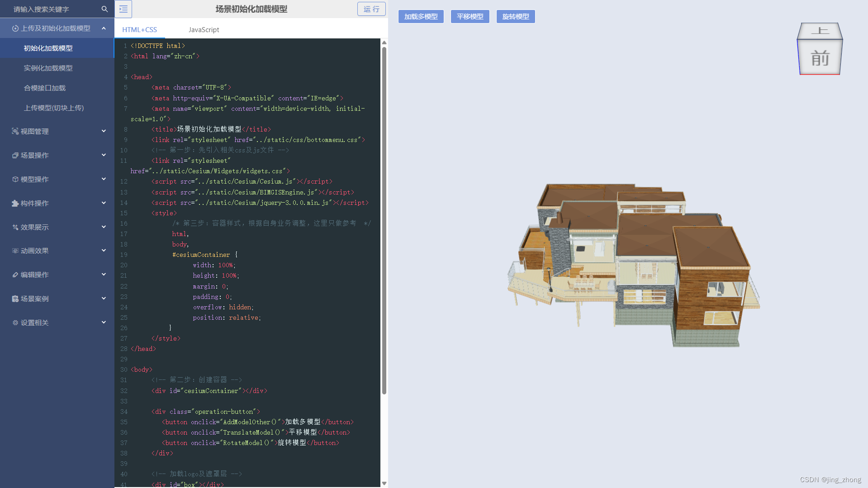The width and height of the screenshot is (868, 488).
Task: Click the 场景操作 layers icon
Action: point(15,155)
